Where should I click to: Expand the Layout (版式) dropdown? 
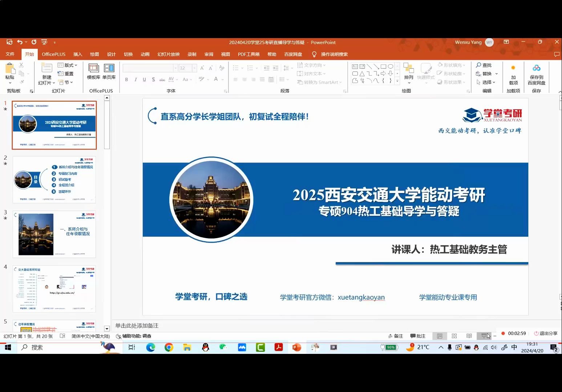click(x=68, y=65)
